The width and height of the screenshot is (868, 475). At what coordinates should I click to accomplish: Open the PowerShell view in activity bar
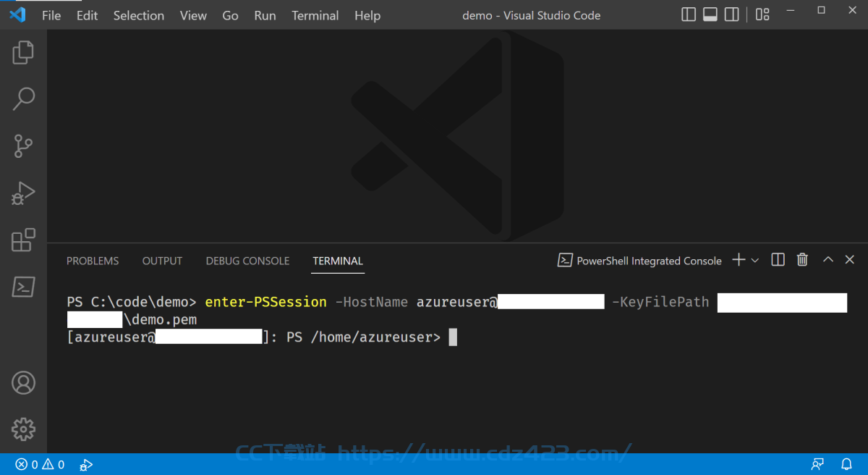(23, 287)
